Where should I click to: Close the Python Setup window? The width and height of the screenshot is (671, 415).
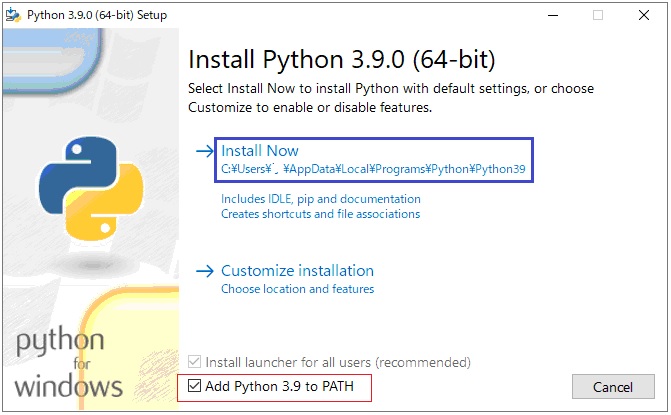coord(644,15)
